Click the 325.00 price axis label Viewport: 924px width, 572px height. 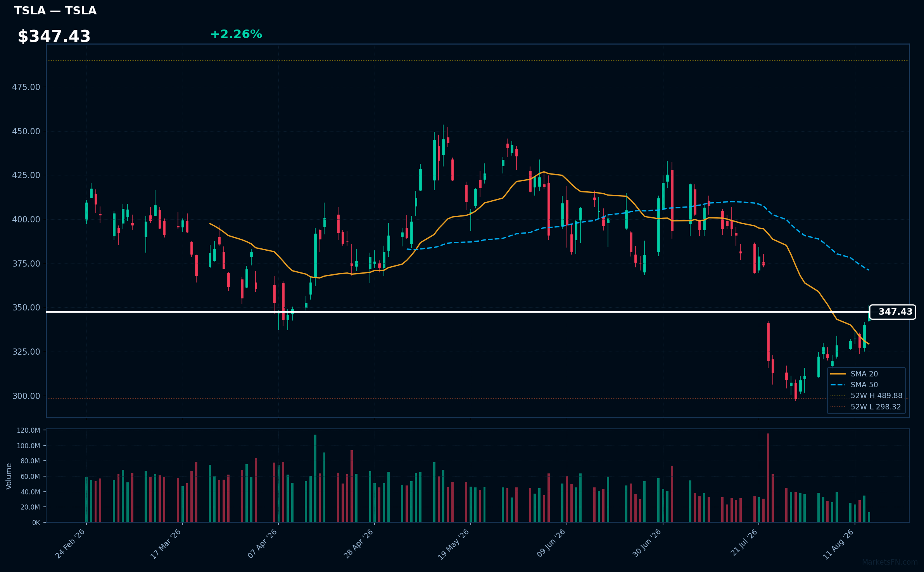click(x=26, y=352)
